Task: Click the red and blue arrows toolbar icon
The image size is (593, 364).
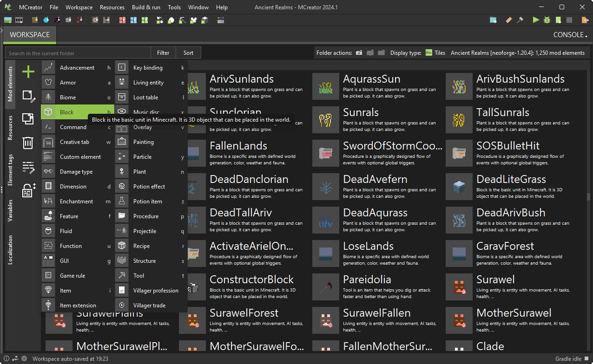Action: click(x=220, y=20)
